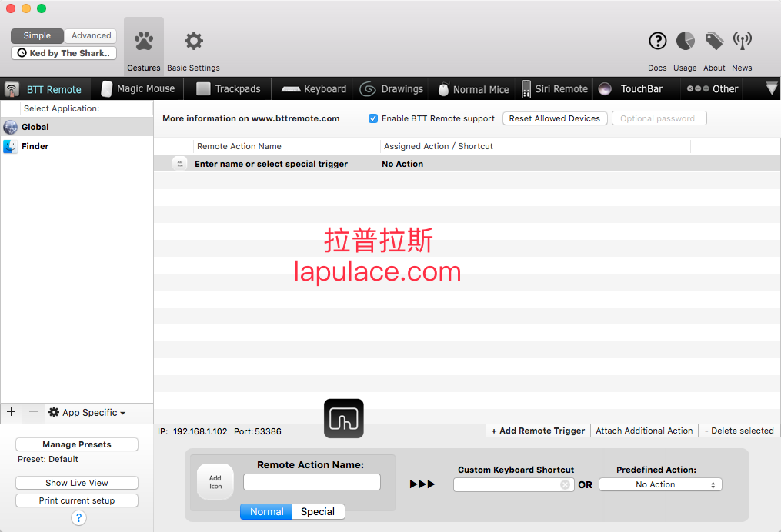This screenshot has height=532, width=781.
Task: Click the Add Icon placeholder button
Action: 215,482
